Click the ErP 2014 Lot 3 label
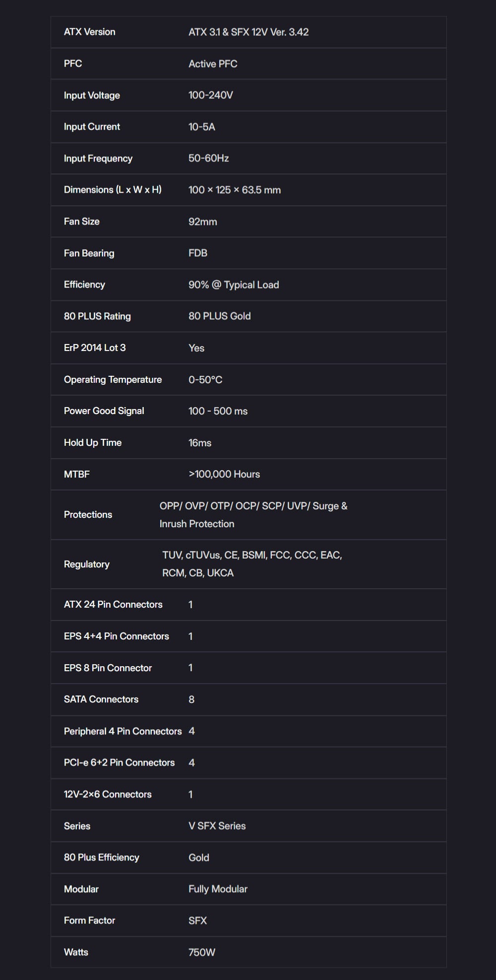The height and width of the screenshot is (980, 496). [x=95, y=348]
